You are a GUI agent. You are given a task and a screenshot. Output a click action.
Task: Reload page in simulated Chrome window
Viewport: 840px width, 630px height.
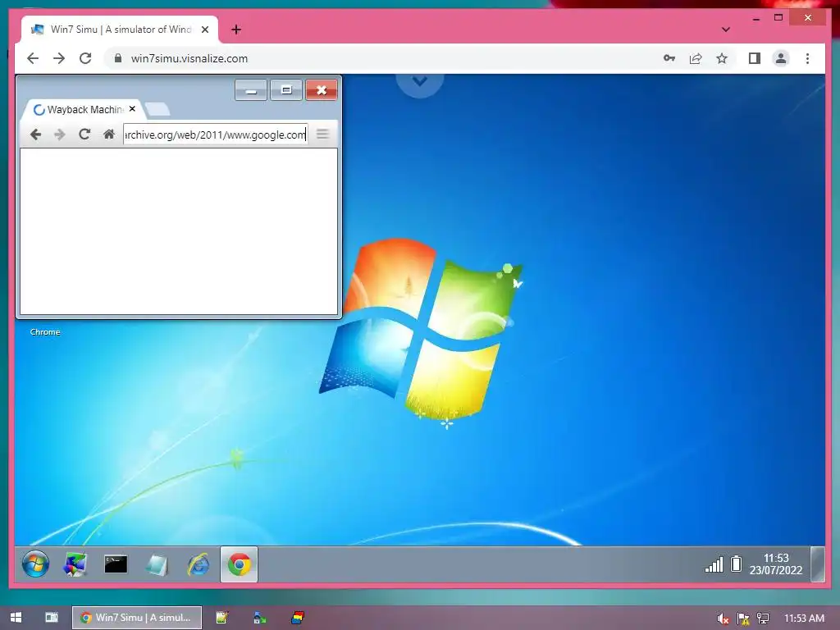[84, 135]
